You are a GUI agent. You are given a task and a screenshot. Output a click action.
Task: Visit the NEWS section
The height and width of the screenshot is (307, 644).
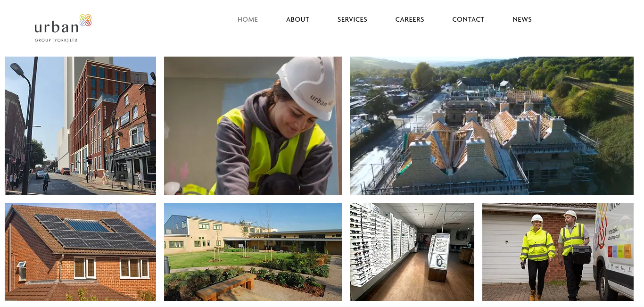tap(522, 19)
